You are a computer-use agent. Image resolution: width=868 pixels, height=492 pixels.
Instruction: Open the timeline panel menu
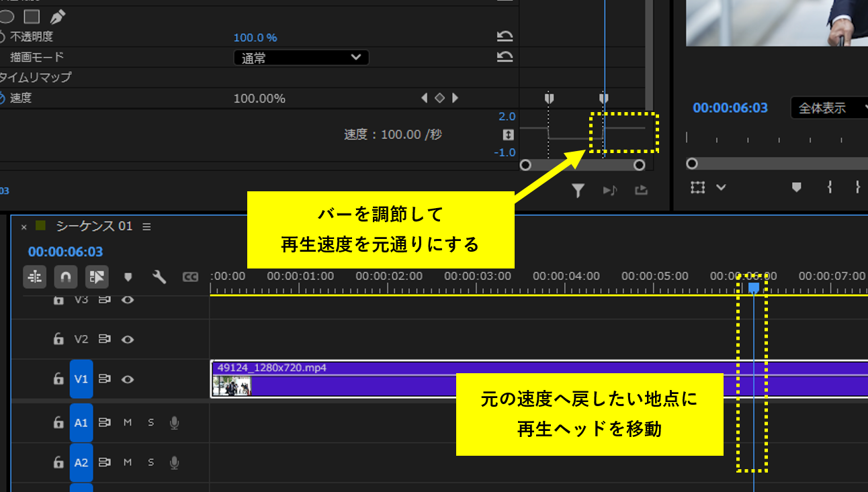pos(146,227)
